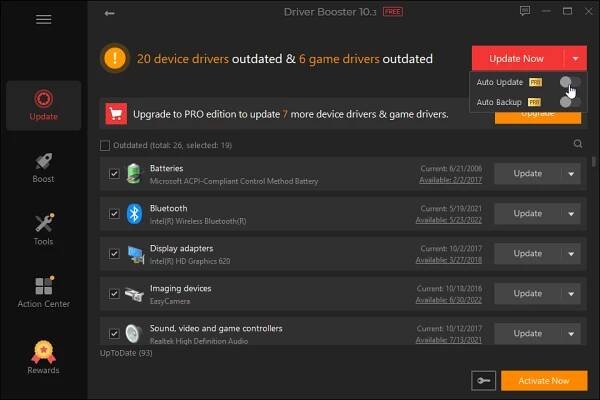Check the select-all Outdated checkbox
600x400 pixels.
click(106, 146)
